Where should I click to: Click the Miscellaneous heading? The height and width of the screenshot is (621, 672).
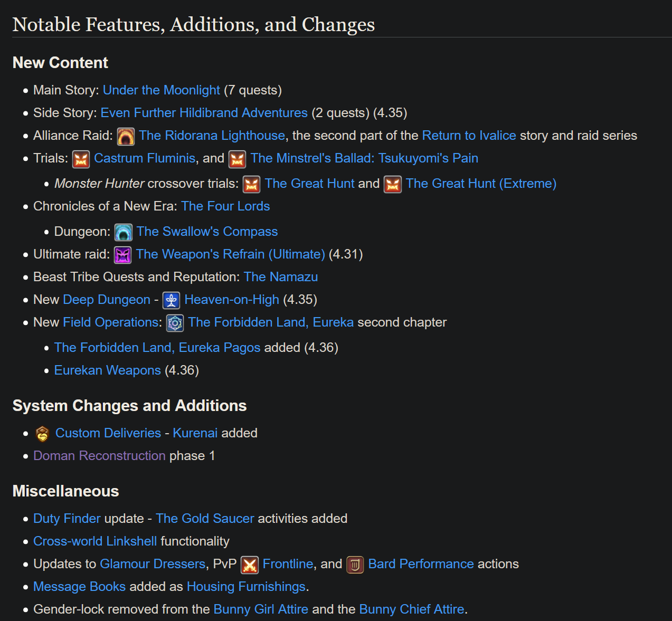65,491
